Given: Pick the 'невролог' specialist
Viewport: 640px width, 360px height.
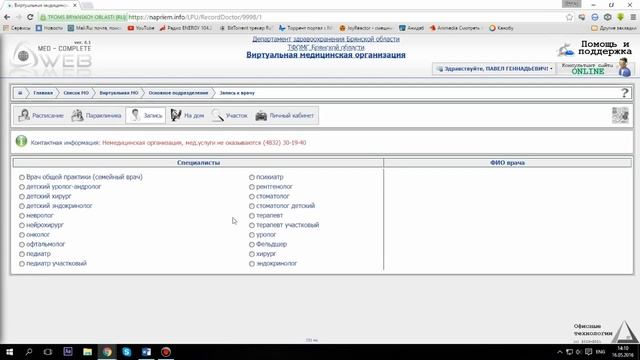Looking at the screenshot, I should tap(22, 216).
